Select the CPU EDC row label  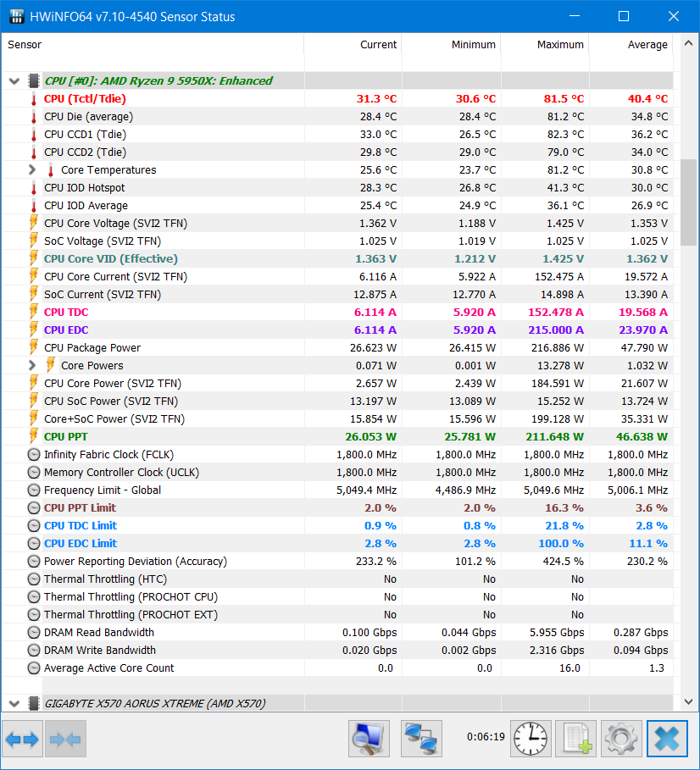coord(66,330)
